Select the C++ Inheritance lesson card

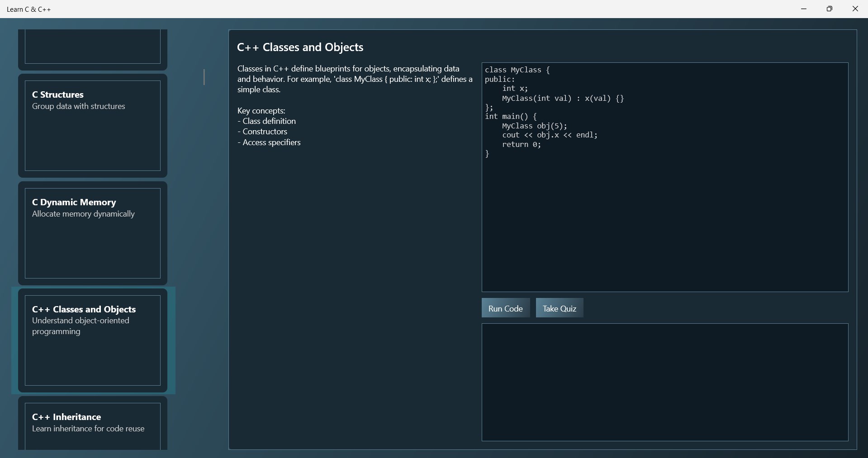tap(93, 424)
